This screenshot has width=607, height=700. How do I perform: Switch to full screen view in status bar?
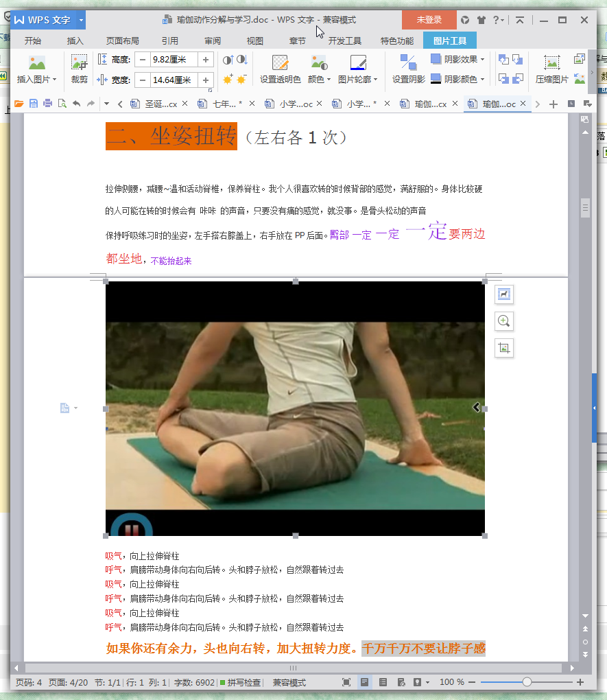346,682
